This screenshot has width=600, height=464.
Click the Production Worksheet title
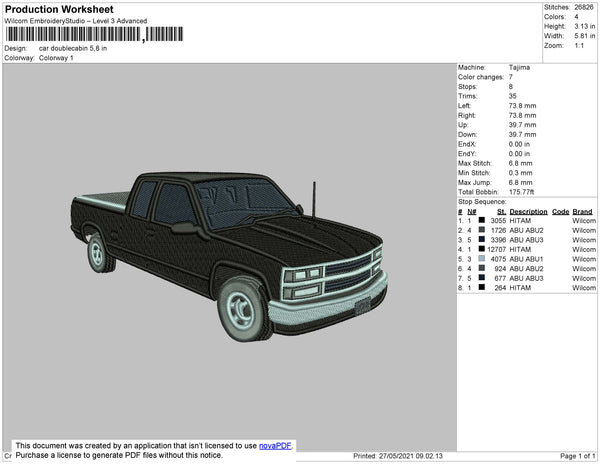coord(58,9)
